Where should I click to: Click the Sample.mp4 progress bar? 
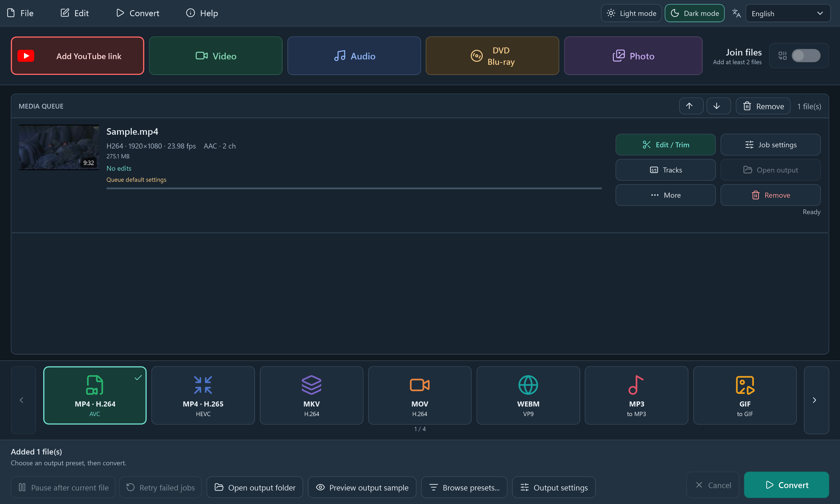pyautogui.click(x=354, y=188)
